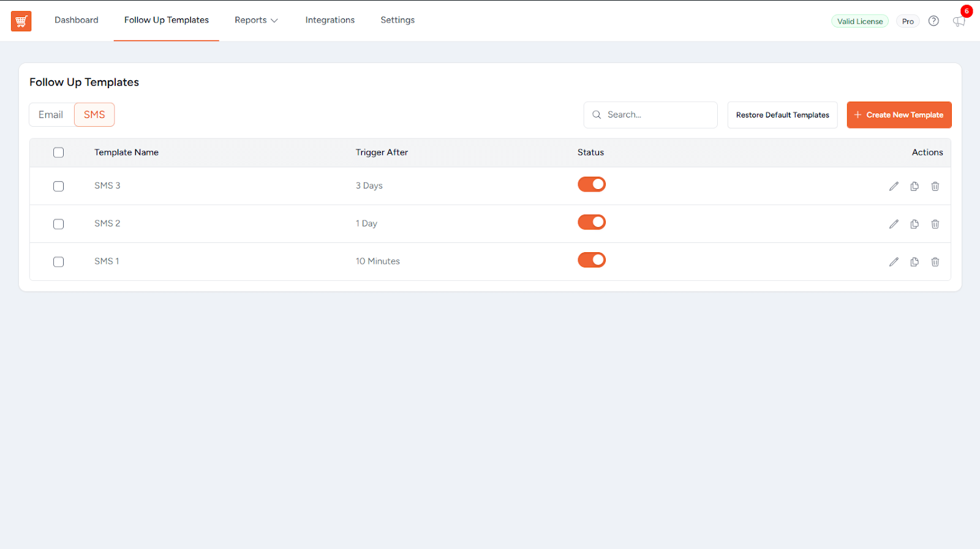The image size is (980, 549).
Task: Check the select-all templates checkbox
Action: pos(58,152)
